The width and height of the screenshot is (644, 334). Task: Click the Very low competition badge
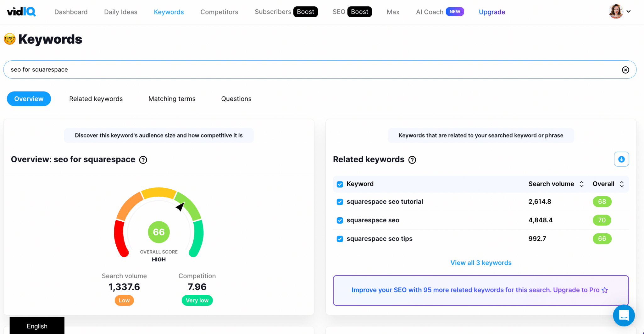(197, 300)
